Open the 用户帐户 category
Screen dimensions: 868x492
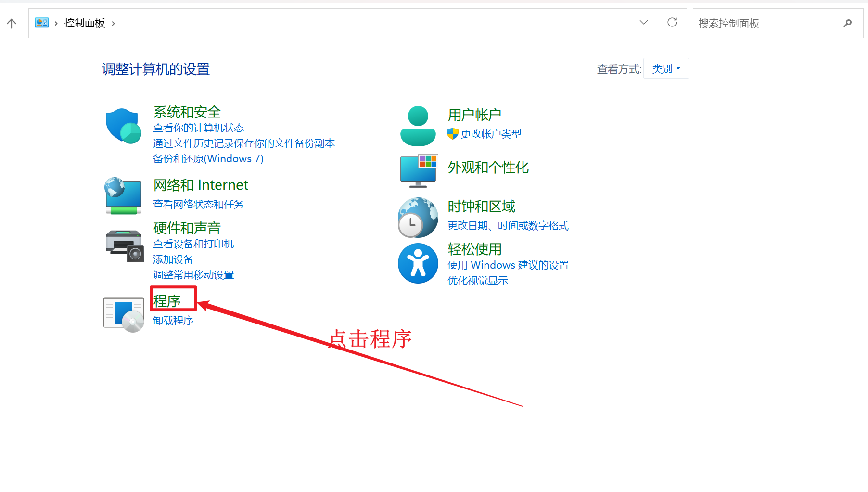coord(474,115)
